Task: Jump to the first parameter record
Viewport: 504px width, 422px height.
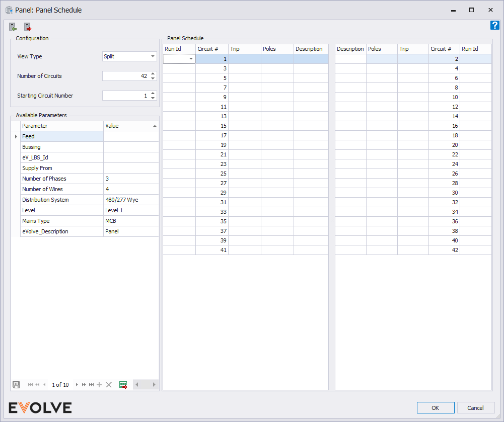Action: [x=30, y=385]
